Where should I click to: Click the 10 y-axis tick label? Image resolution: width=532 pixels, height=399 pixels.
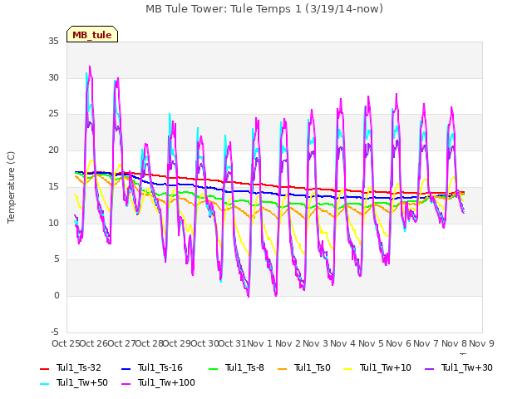pos(53,223)
